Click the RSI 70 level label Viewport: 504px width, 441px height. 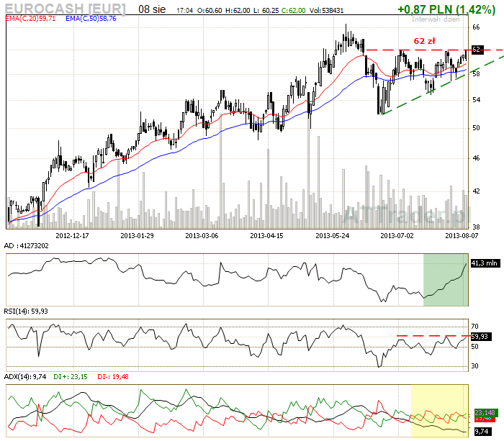(x=474, y=327)
